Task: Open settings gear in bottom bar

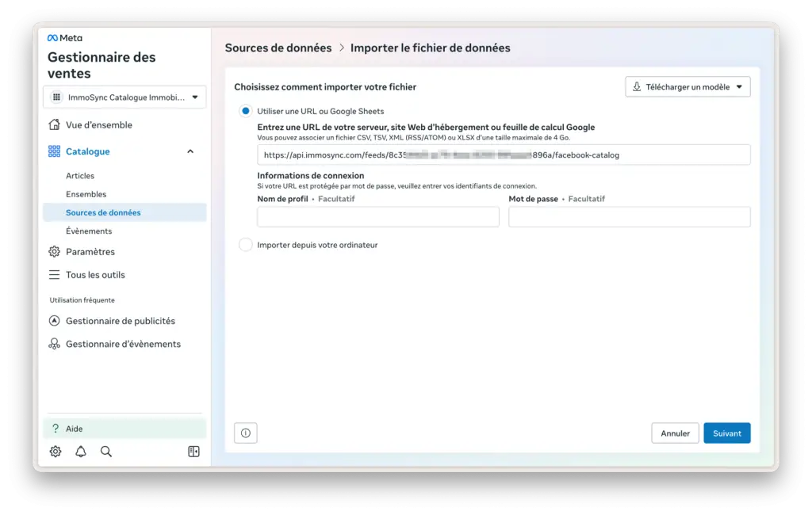Action: pyautogui.click(x=56, y=452)
